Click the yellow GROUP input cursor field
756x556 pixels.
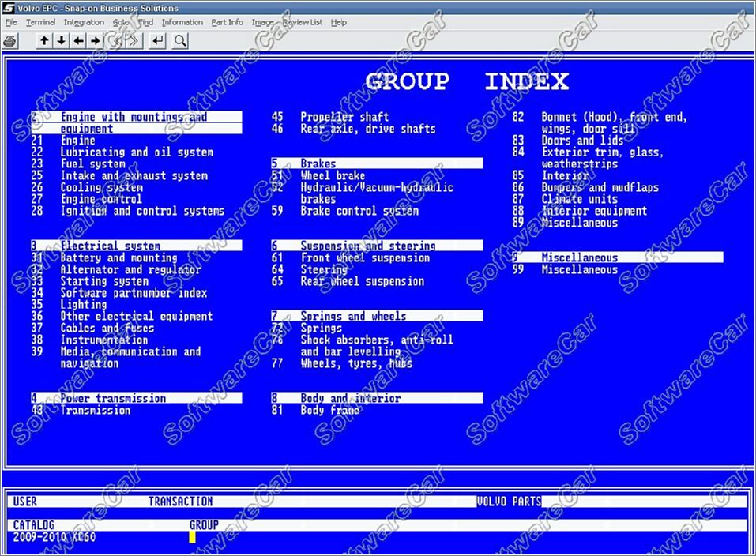(192, 537)
